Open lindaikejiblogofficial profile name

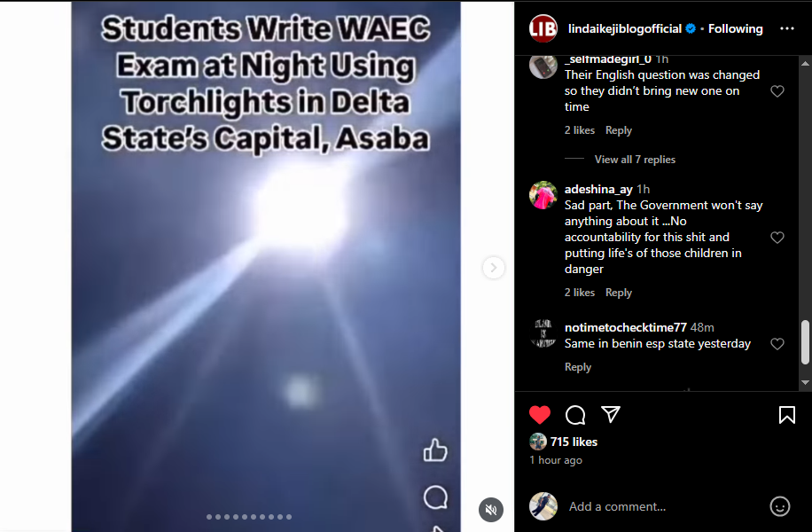(625, 28)
